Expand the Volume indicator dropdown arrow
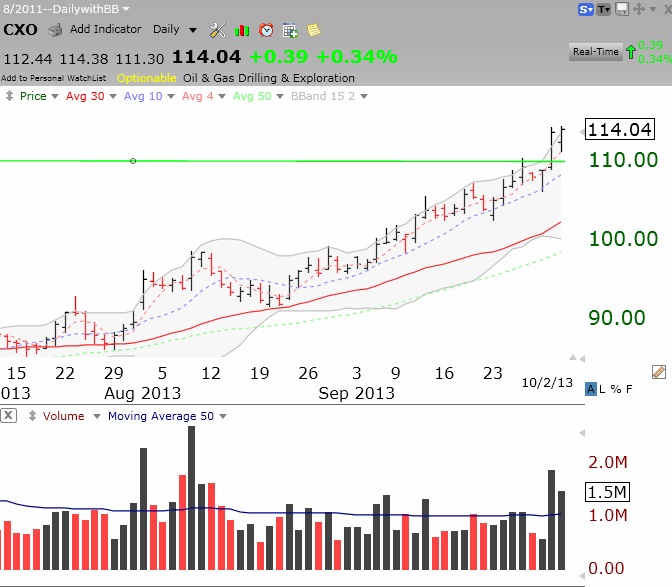The image size is (672, 587). click(97, 416)
